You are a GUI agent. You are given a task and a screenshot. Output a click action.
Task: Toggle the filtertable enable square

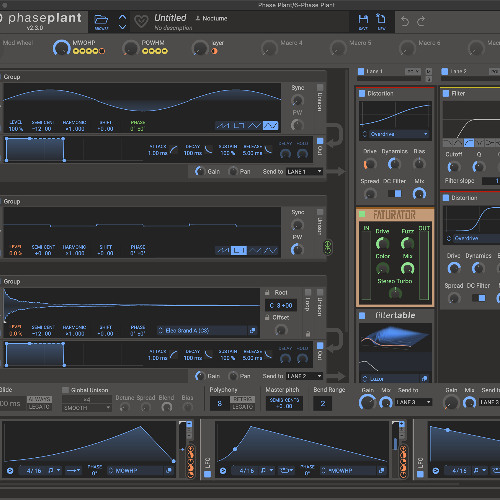[362, 315]
